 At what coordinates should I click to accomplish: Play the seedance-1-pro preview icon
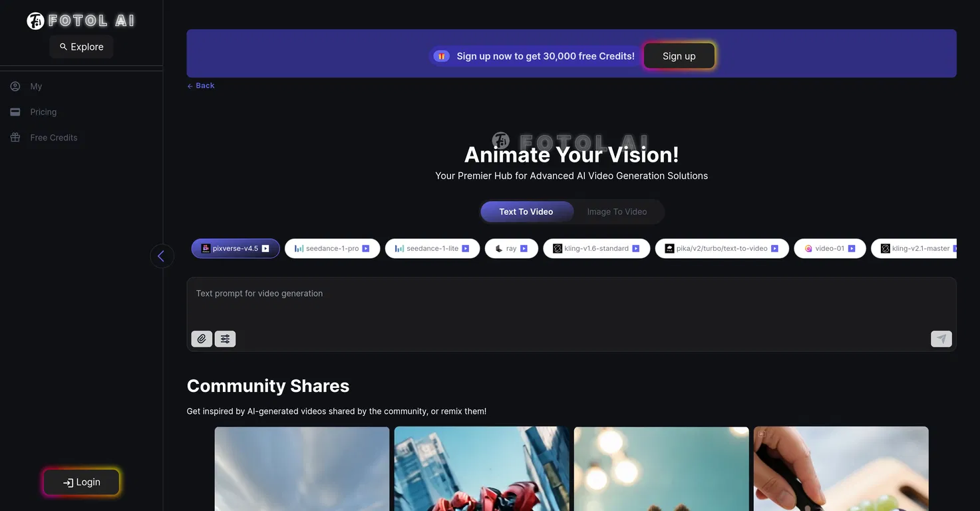[x=366, y=249]
